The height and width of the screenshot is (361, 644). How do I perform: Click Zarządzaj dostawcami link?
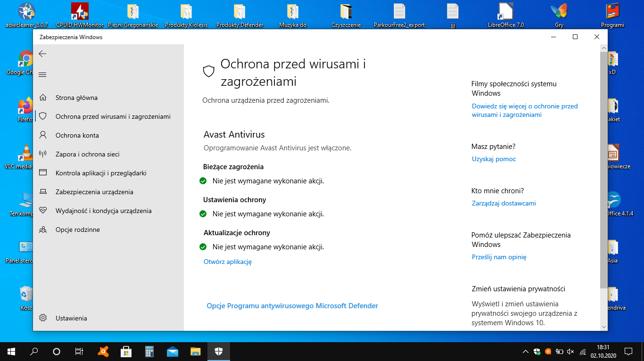[x=504, y=203]
